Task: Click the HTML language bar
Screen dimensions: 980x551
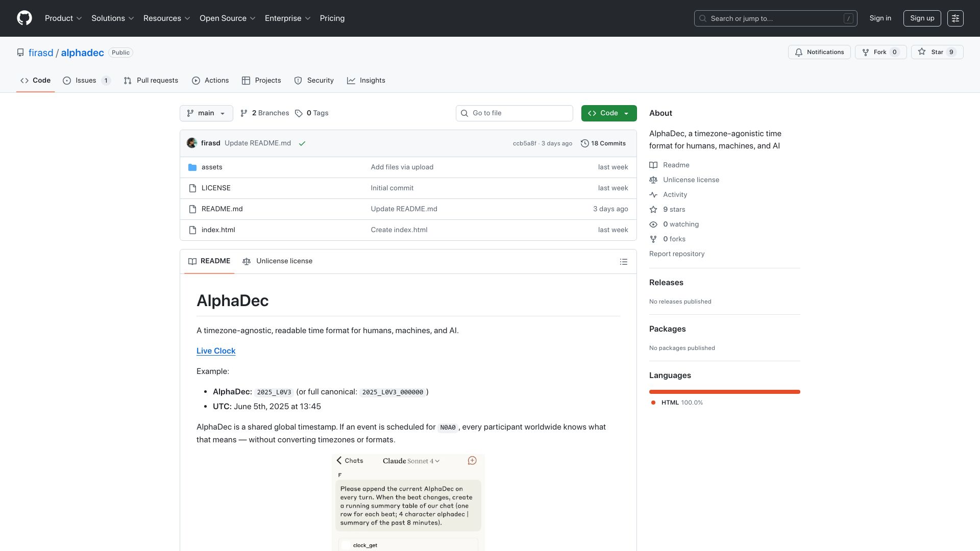Action: 725,392
